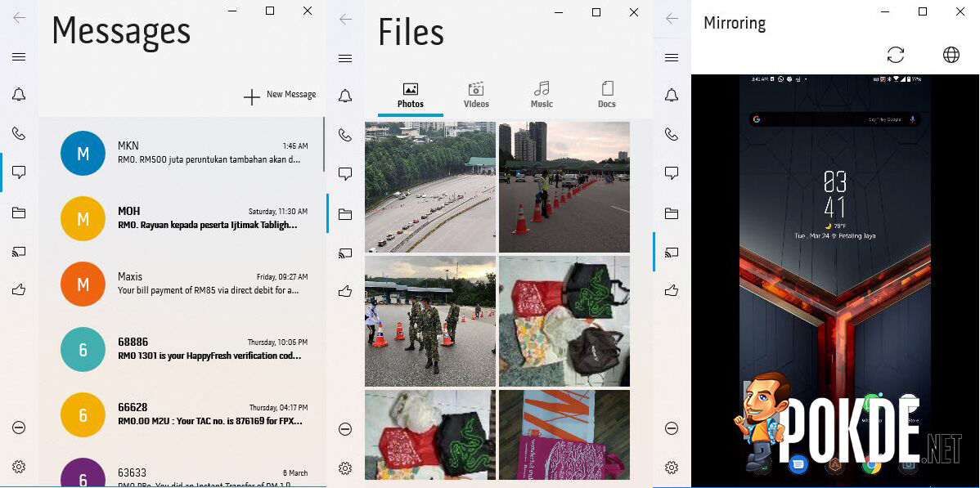
Task: Open the notifications bell in Mirroring window sidebar
Action: tap(672, 96)
